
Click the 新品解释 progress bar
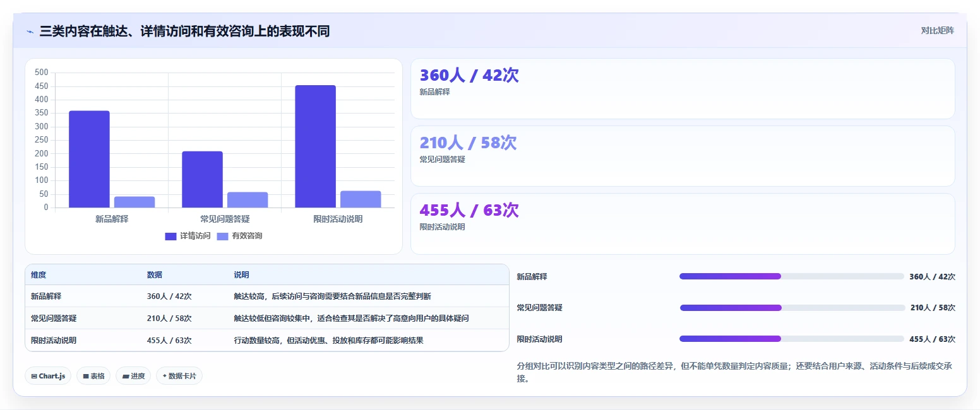coord(792,276)
